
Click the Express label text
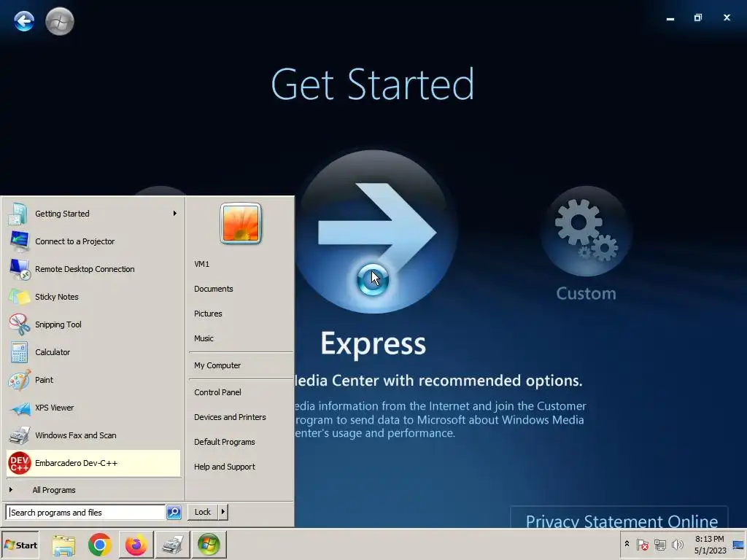click(x=373, y=344)
